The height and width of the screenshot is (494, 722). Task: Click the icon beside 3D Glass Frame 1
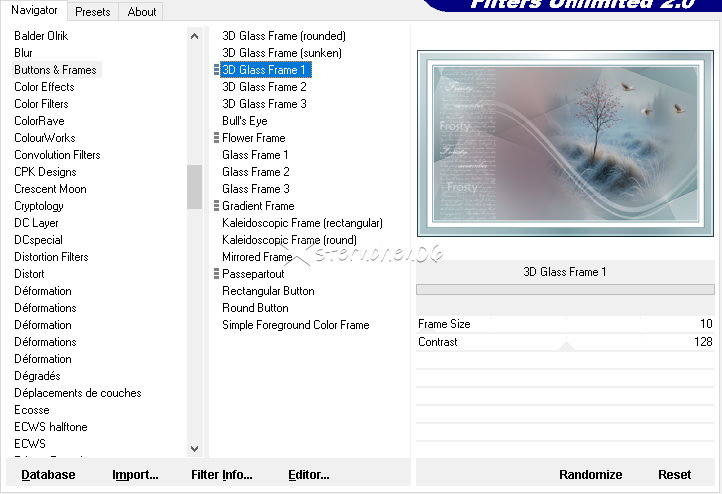(x=217, y=70)
